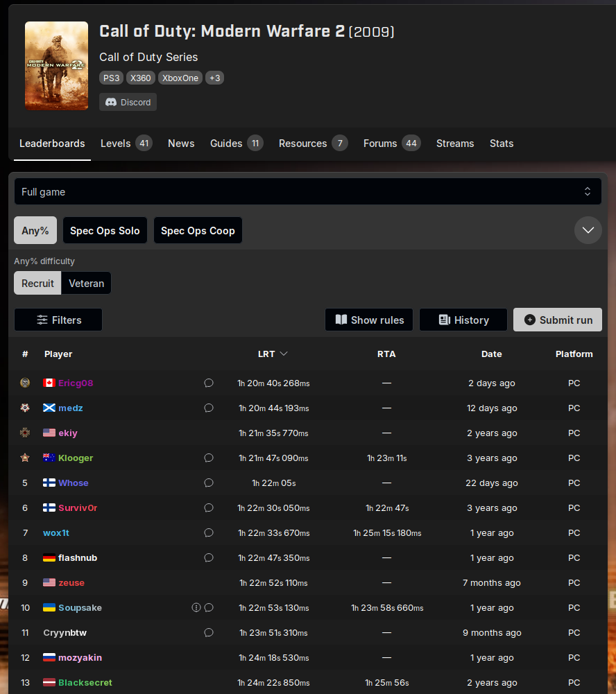
Task: Sort by LRT column header
Action: point(273,354)
